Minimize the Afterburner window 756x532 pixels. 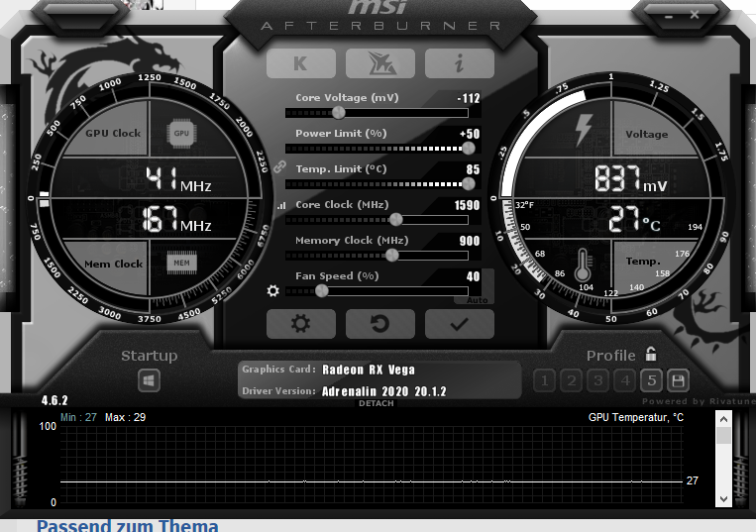668,17
